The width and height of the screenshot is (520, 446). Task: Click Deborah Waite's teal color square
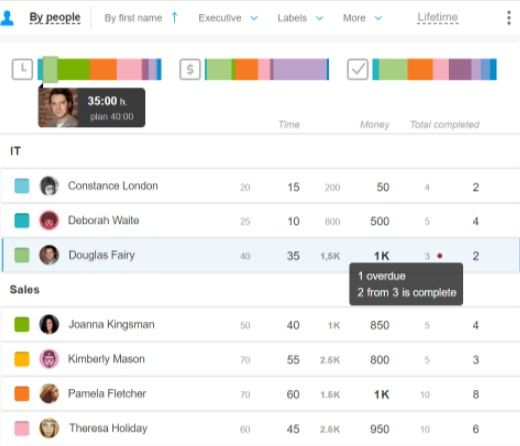(x=22, y=220)
